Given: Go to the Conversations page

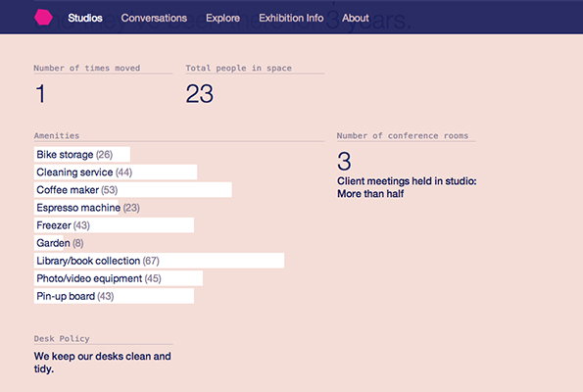Looking at the screenshot, I should [154, 18].
